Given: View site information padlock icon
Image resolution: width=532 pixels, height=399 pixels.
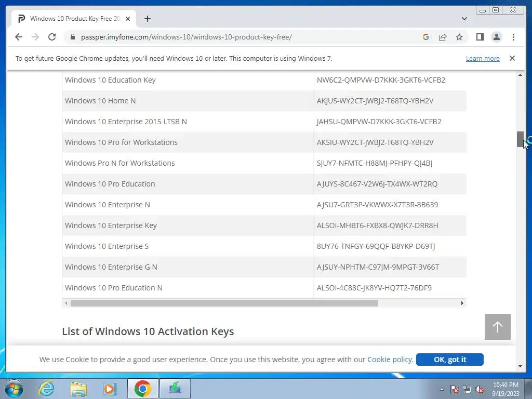Looking at the screenshot, I should [x=72, y=37].
